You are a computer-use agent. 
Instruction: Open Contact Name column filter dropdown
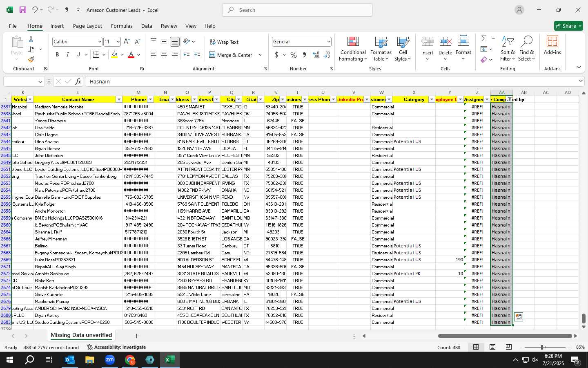coord(119,99)
